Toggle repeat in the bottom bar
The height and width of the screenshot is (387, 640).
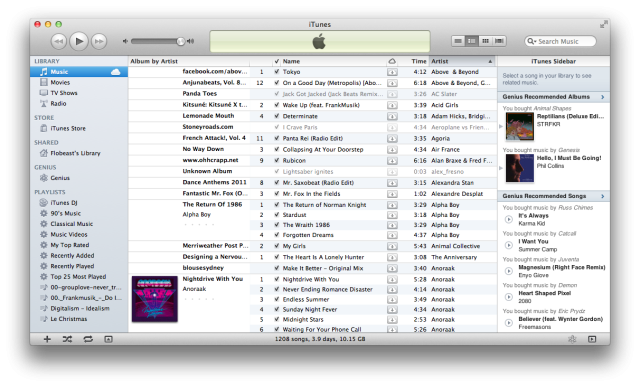(88, 339)
